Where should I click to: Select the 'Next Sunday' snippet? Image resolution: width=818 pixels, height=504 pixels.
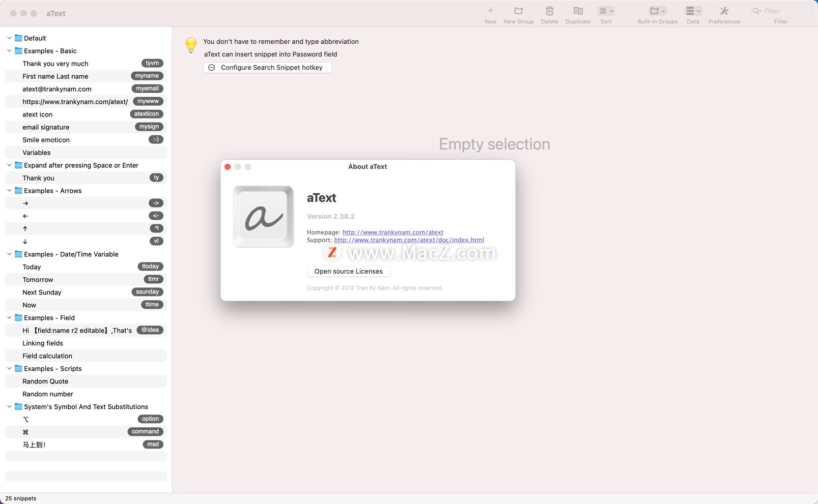[x=86, y=292]
